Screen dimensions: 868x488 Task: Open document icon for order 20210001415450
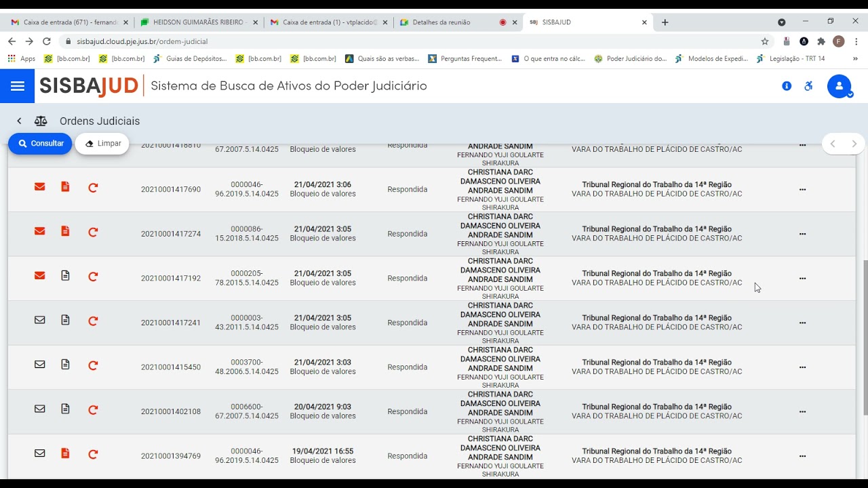click(x=65, y=365)
